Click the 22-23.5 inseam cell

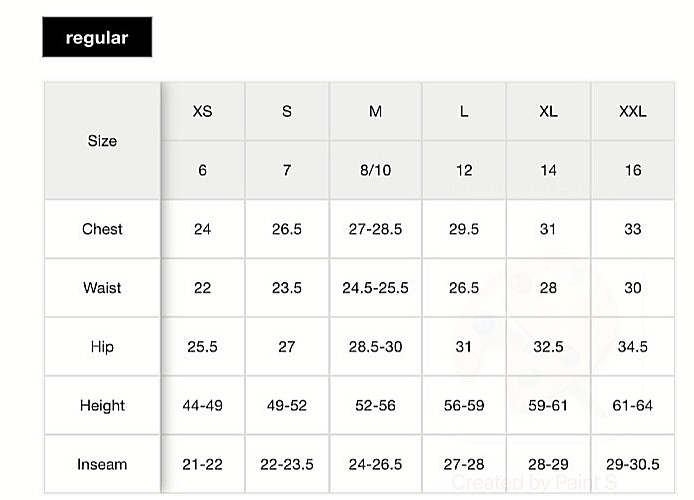pyautogui.click(x=287, y=464)
